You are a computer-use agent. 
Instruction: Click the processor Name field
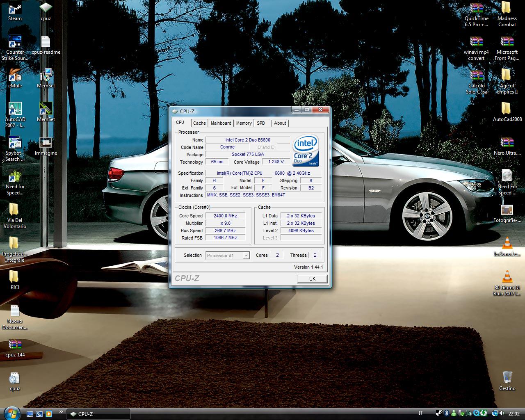click(x=248, y=140)
